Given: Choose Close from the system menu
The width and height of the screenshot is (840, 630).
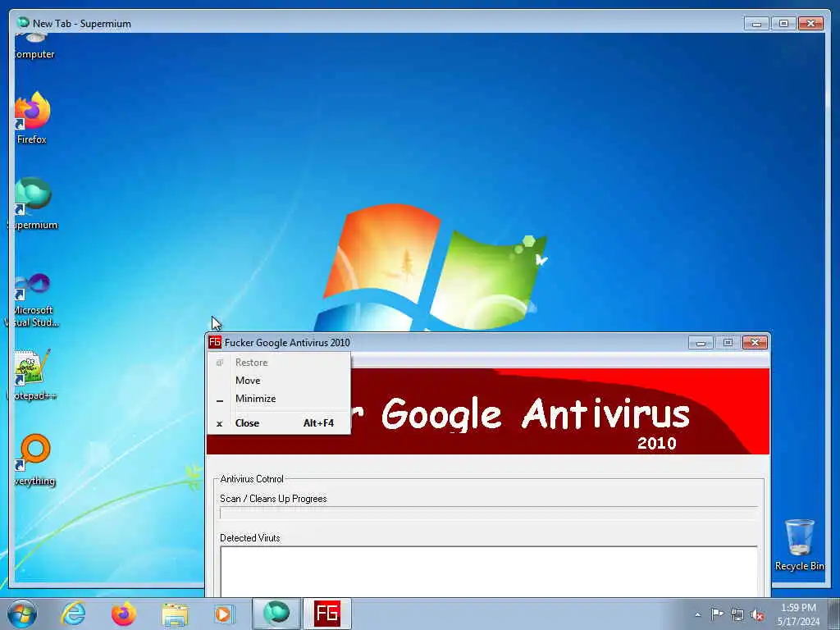Looking at the screenshot, I should (279, 423).
